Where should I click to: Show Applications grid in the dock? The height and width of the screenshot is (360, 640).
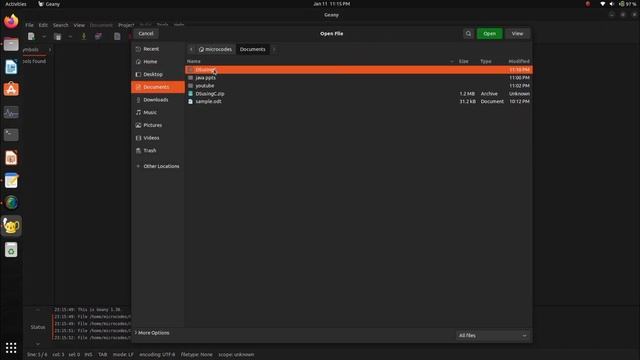point(11,348)
